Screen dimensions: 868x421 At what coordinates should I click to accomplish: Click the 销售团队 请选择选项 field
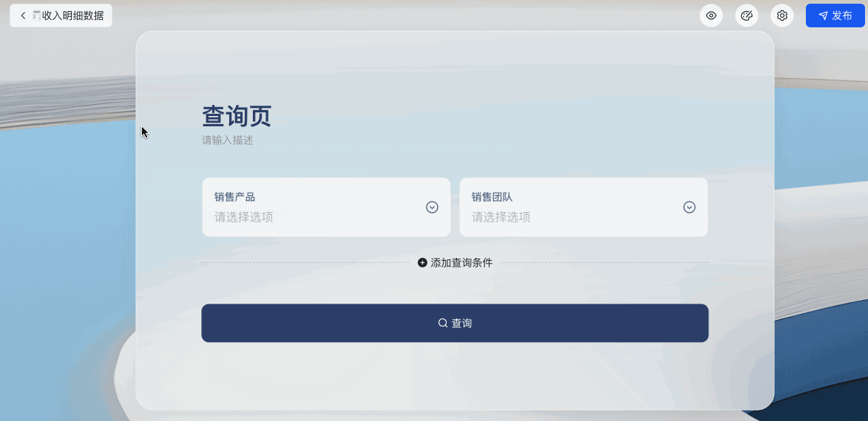click(583, 207)
